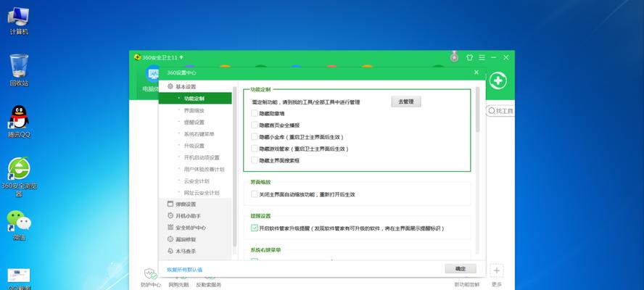Open 反勒索服务 in main window bottom
The height and width of the screenshot is (290, 644).
209,285
